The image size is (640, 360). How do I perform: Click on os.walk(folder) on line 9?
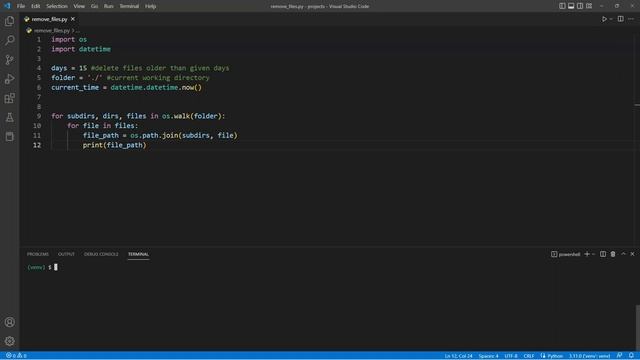tap(193, 116)
